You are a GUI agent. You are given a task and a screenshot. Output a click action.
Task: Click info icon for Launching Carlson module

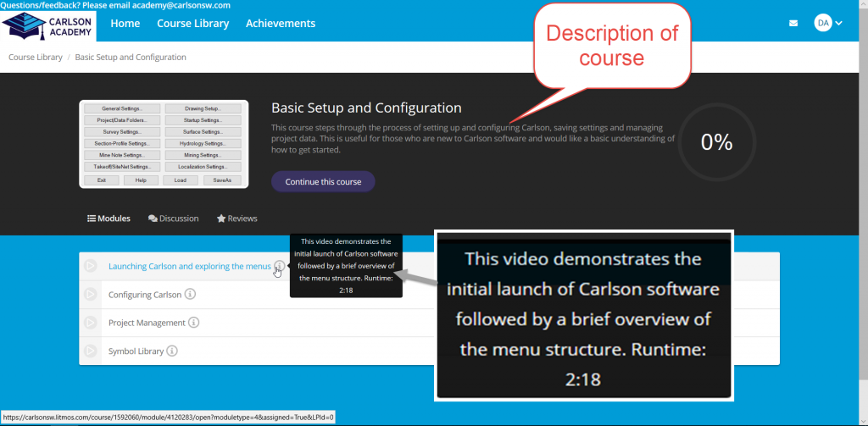point(280,266)
